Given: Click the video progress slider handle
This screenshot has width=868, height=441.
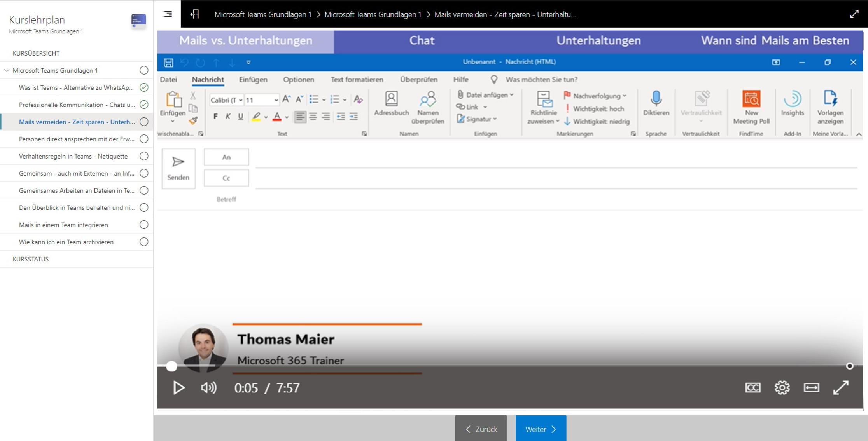Looking at the screenshot, I should [x=171, y=366].
